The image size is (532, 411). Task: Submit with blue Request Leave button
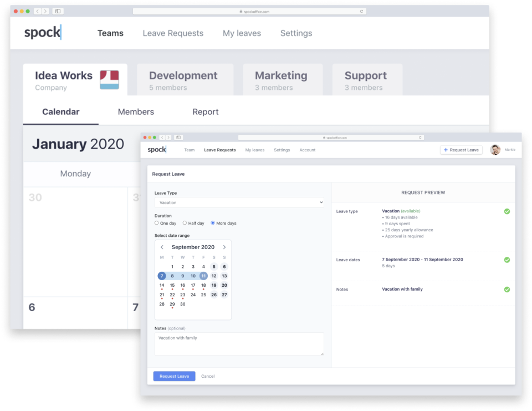click(x=175, y=376)
